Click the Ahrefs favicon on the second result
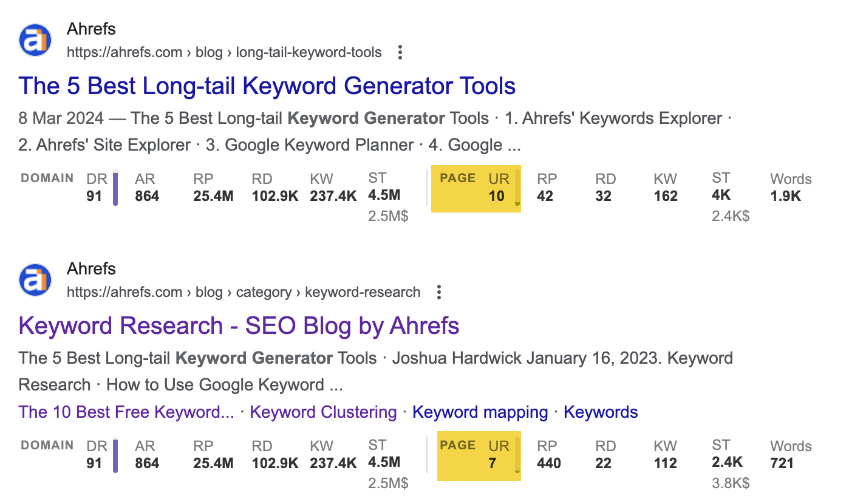The height and width of the screenshot is (504, 849). coord(35,280)
